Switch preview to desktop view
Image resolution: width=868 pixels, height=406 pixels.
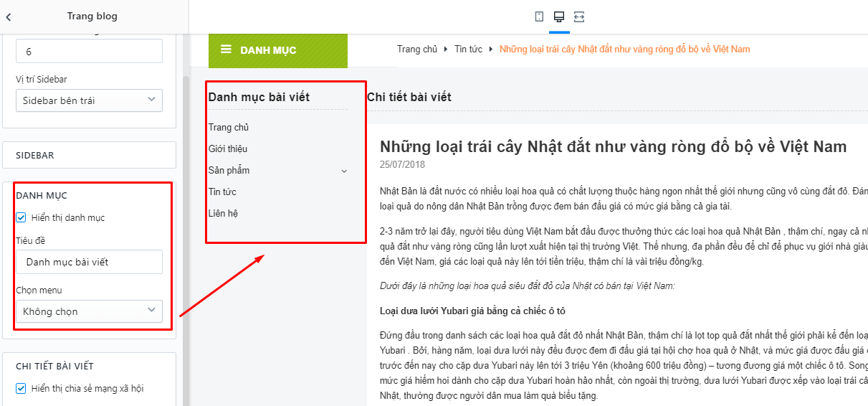559,16
